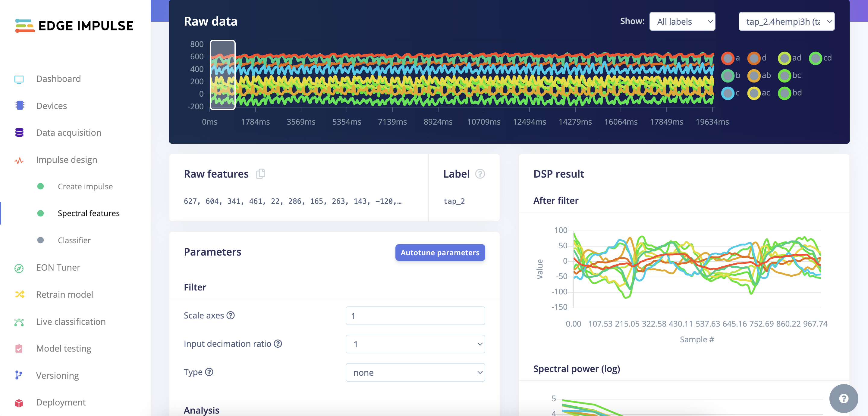
Task: Open the Input decimation ratio dropdown
Action: (415, 344)
